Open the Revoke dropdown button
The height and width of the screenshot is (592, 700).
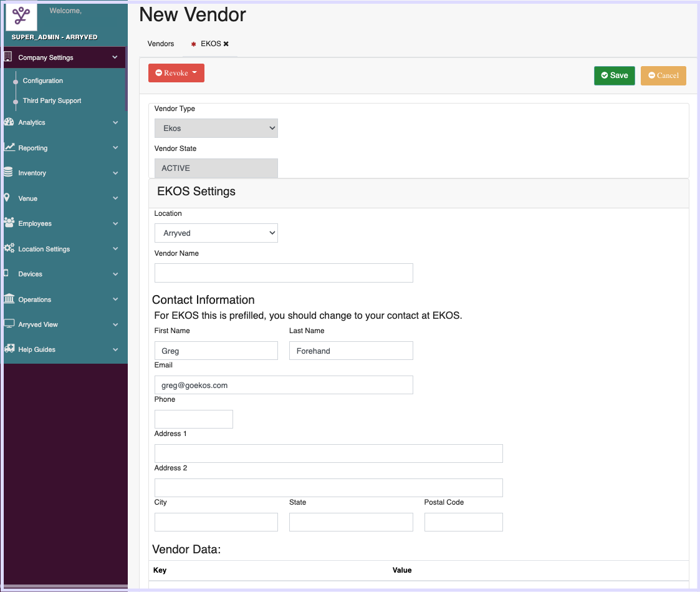click(x=176, y=73)
